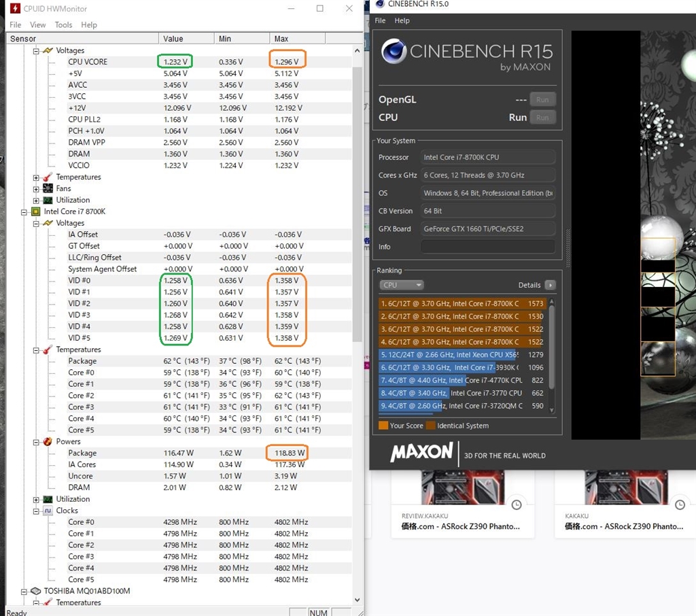Select the Xeon CPU X56 ranking entry

(x=462, y=354)
